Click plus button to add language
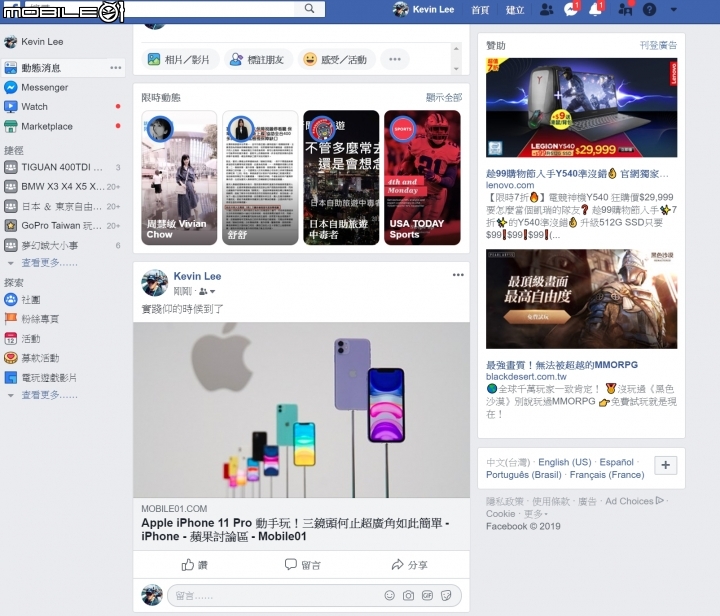720x616 pixels. [x=665, y=465]
